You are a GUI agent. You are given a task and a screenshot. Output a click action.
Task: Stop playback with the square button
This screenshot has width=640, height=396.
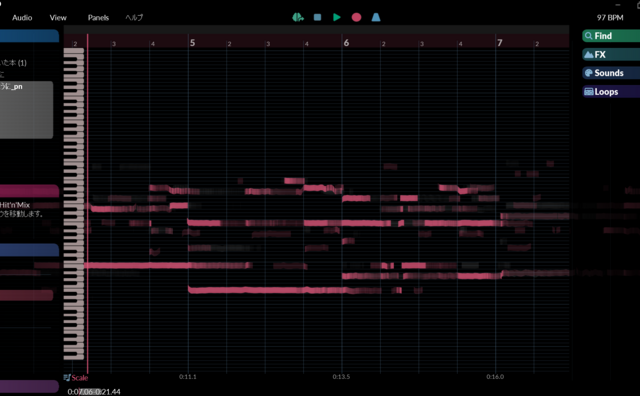[317, 17]
